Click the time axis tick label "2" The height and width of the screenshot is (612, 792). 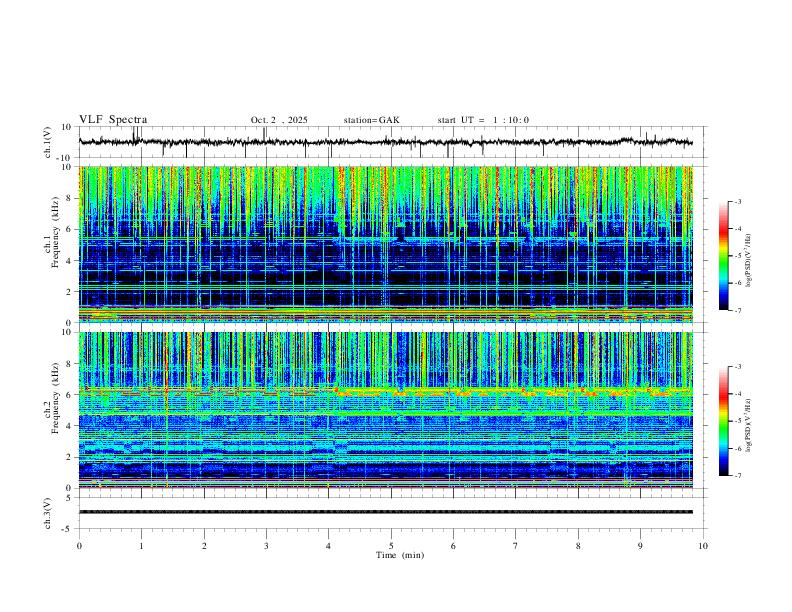[x=204, y=546]
